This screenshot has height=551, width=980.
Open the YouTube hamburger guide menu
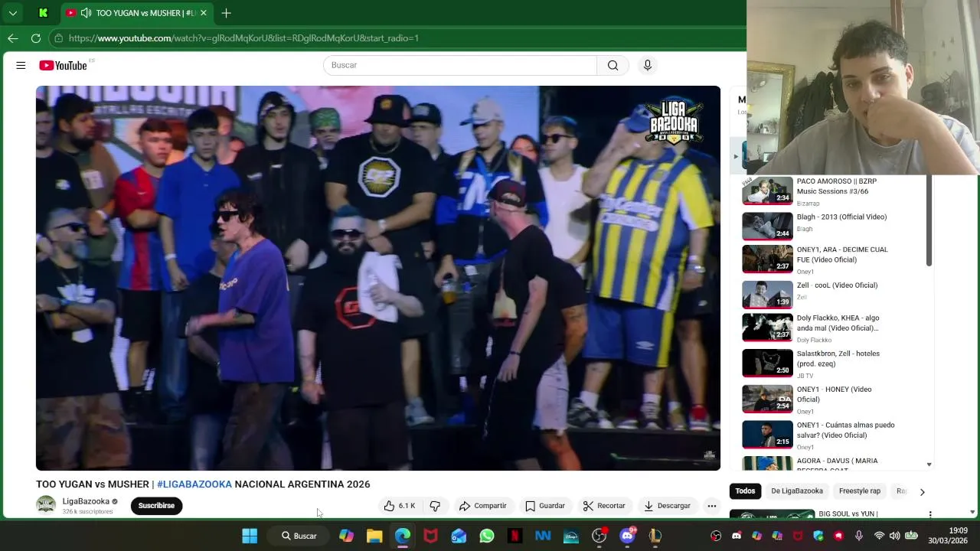coord(21,65)
